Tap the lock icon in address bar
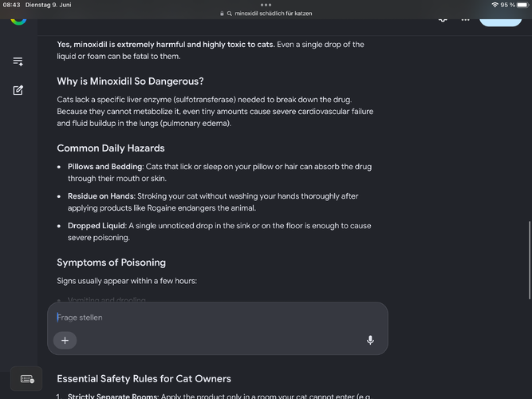Image resolution: width=532 pixels, height=399 pixels. 222,14
